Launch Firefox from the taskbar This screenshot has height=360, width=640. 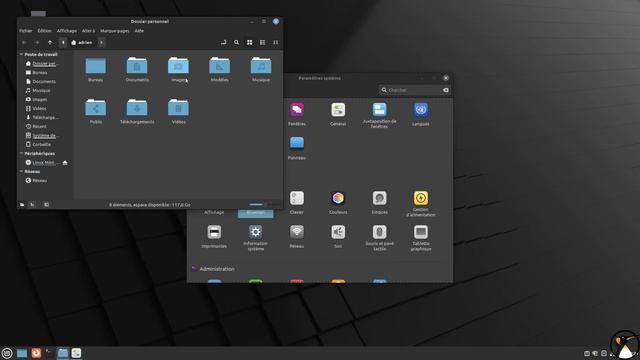(x=36, y=353)
